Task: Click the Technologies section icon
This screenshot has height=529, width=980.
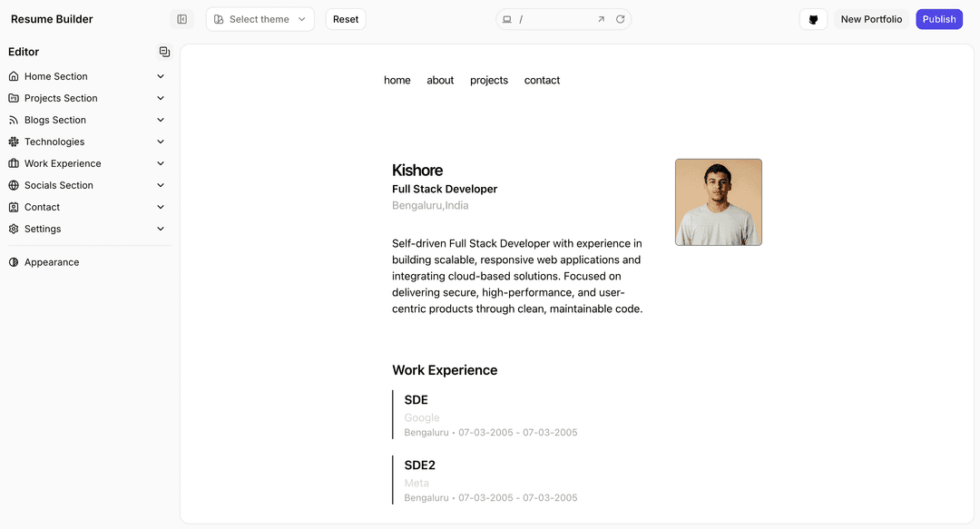Action: click(14, 142)
